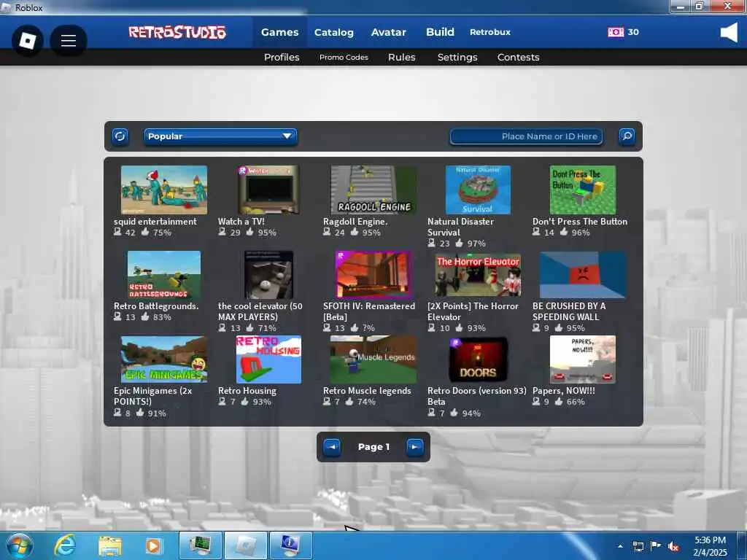
Task: Click the 'Watch a TV!' title text
Action: [x=241, y=222]
